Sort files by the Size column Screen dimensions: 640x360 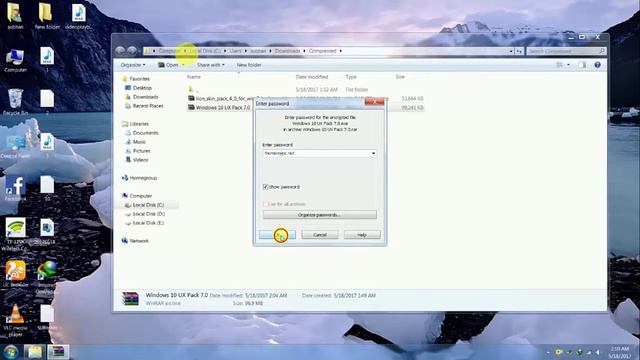(x=400, y=77)
